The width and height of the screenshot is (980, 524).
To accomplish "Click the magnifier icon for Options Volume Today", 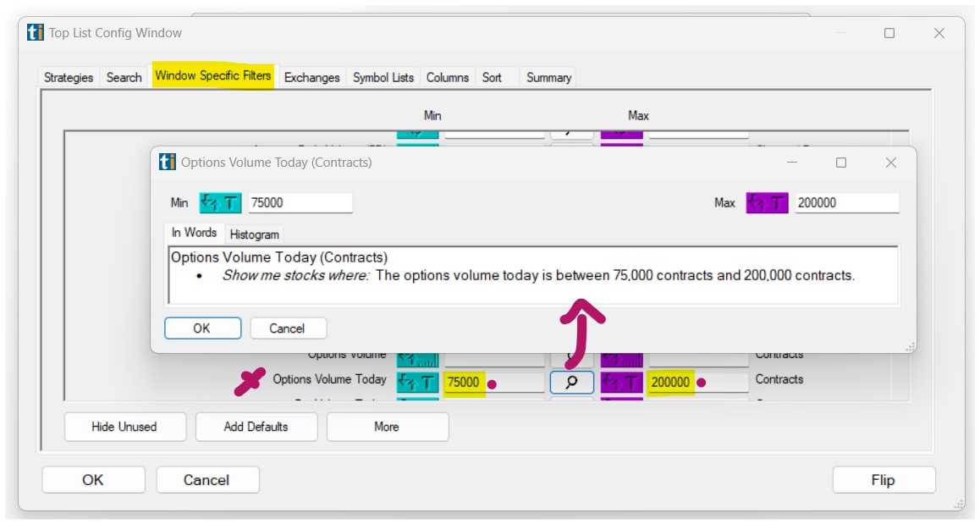I will point(571,383).
